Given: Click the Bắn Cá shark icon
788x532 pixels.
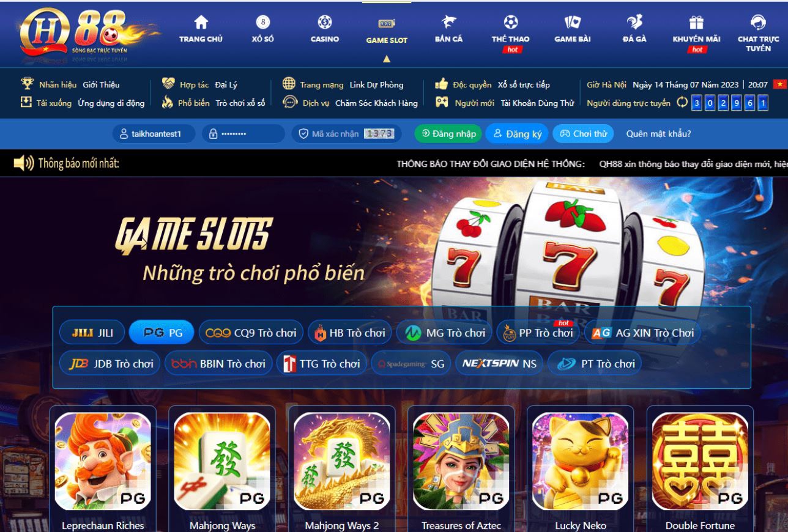Looking at the screenshot, I should click(448, 22).
